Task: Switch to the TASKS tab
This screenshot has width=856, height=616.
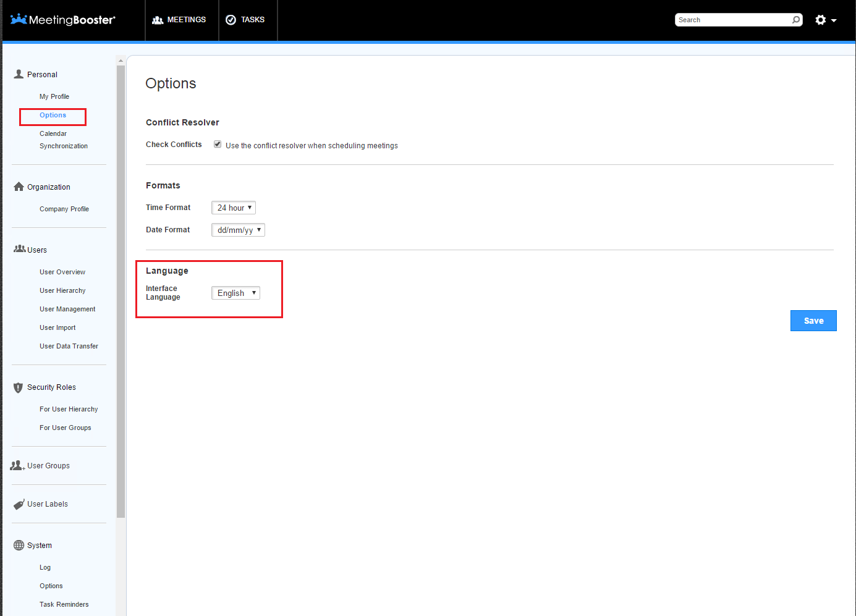Action: [x=246, y=19]
